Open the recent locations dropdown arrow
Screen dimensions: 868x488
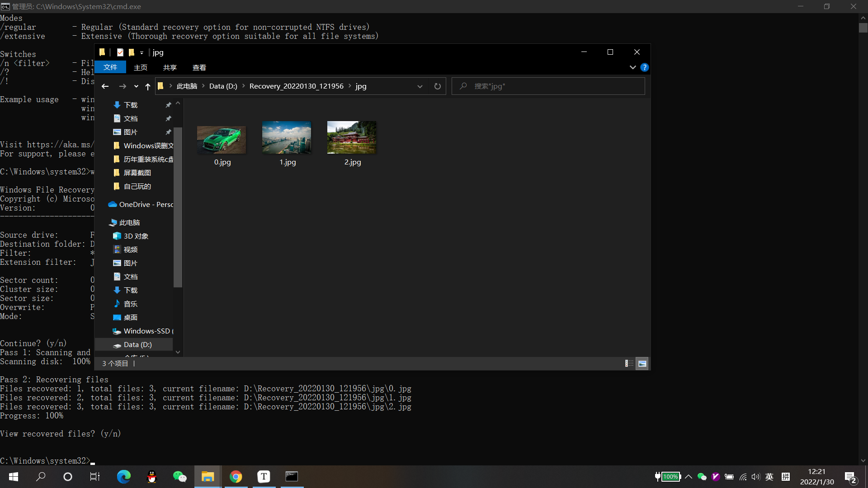coord(136,86)
